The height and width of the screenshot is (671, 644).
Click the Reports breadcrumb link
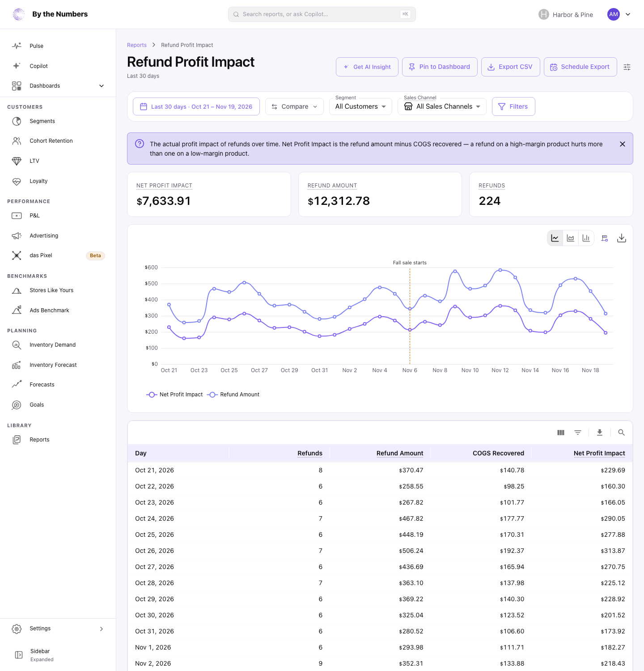coord(137,45)
